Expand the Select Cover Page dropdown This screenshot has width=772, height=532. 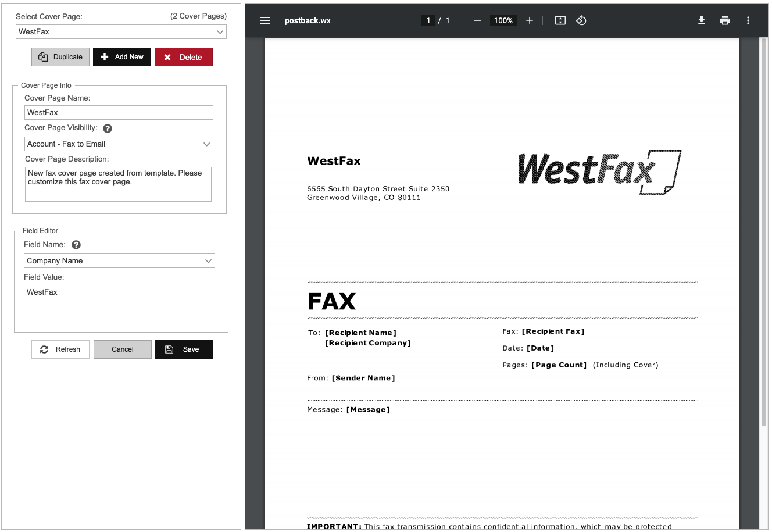click(x=121, y=32)
